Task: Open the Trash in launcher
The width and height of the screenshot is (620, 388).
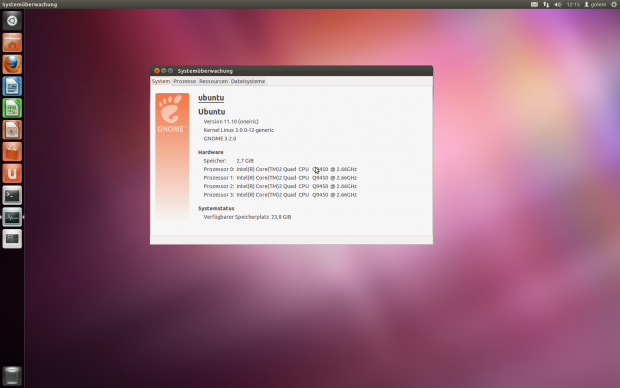Action: [12, 375]
